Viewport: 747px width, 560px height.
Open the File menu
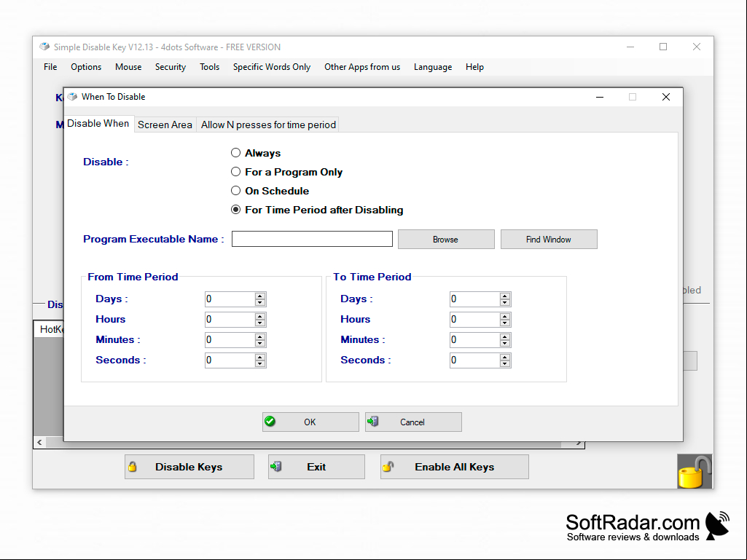pos(50,67)
